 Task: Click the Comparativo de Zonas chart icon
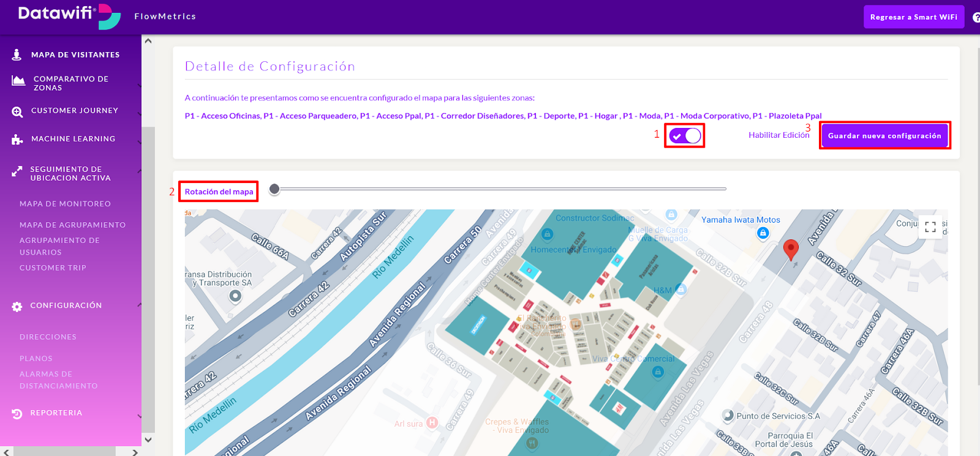pyautogui.click(x=18, y=80)
